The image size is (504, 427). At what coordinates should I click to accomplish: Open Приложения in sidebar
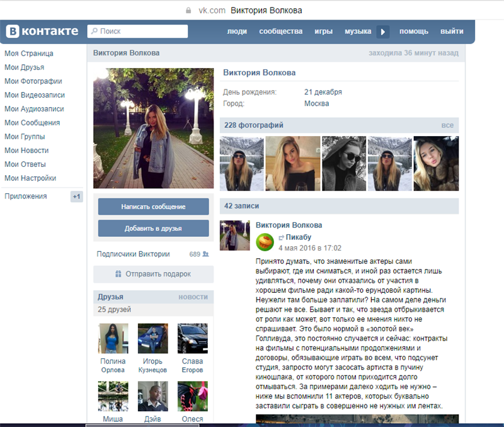click(x=26, y=196)
